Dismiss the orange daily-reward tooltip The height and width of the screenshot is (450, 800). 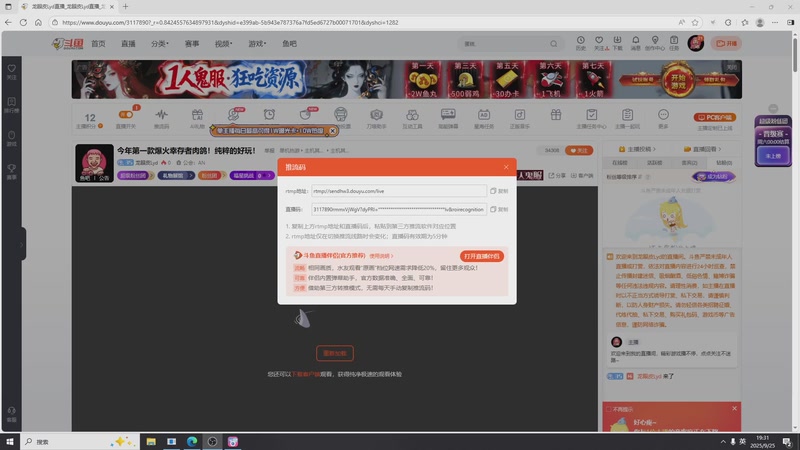pyautogui.click(x=332, y=131)
